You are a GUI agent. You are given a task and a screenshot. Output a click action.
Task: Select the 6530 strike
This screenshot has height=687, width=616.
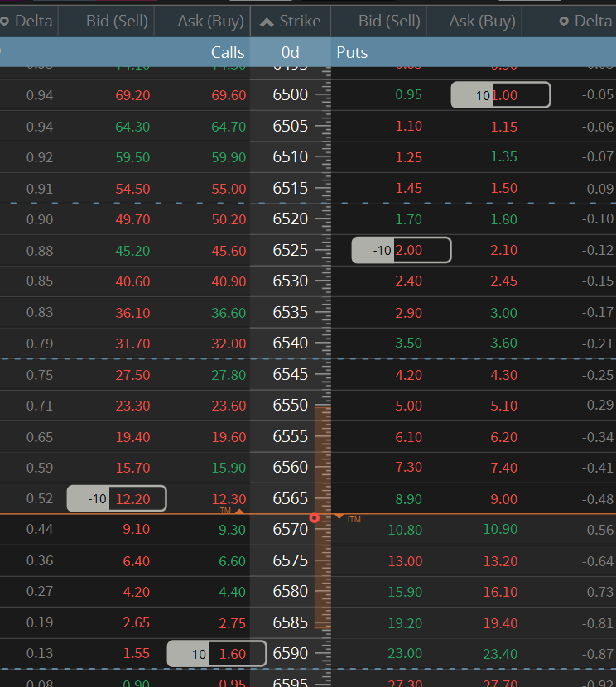[290, 281]
